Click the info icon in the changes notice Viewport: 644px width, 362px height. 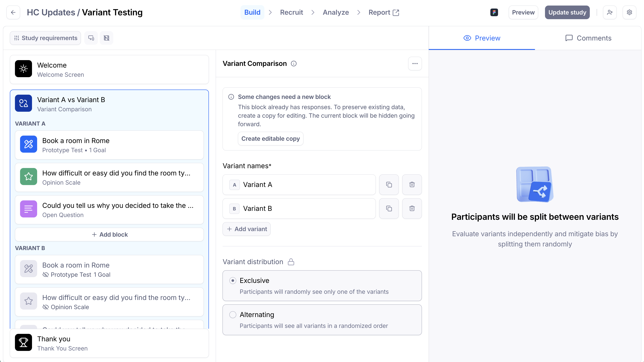231,97
